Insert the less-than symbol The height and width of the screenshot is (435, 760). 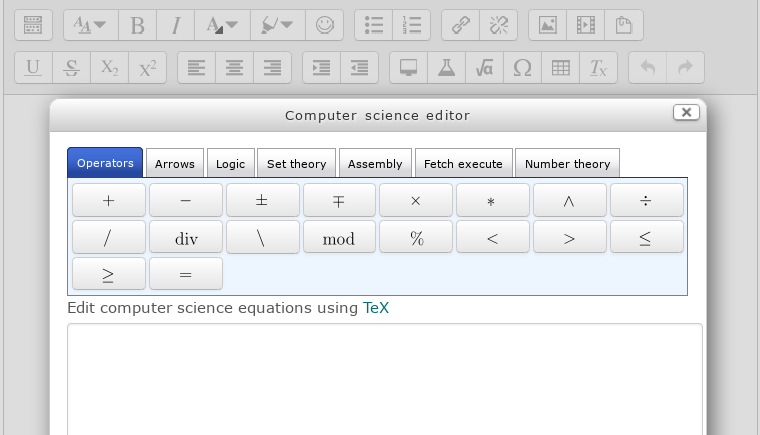(492, 237)
